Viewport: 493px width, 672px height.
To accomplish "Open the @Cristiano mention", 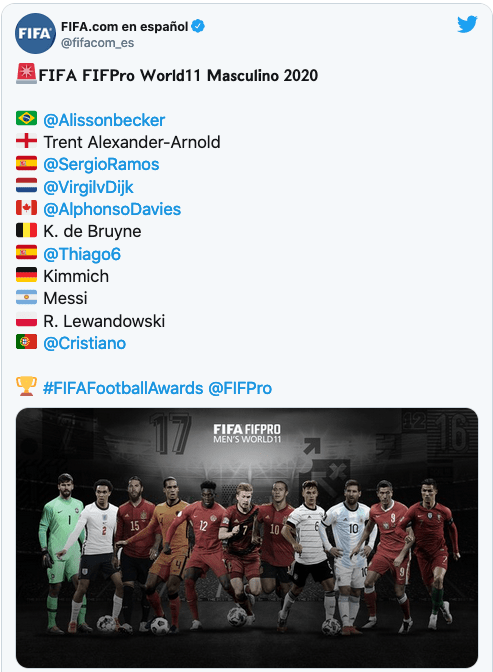I will (x=84, y=343).
